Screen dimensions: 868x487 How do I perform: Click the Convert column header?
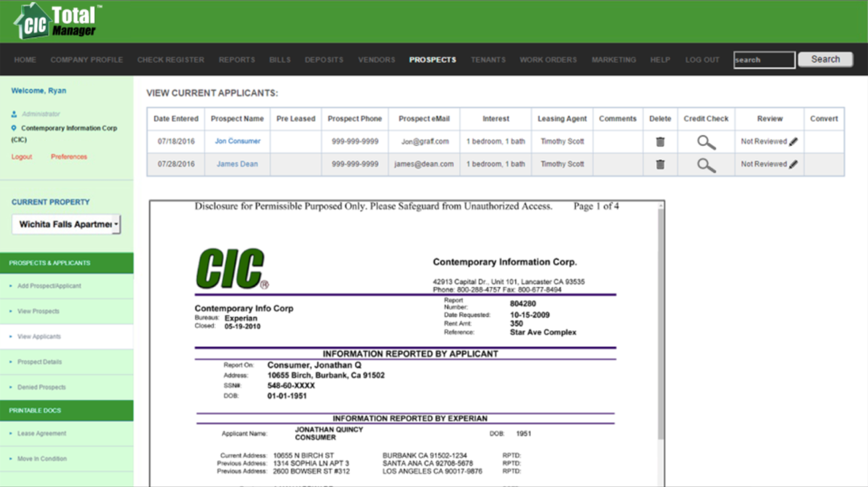coord(824,119)
